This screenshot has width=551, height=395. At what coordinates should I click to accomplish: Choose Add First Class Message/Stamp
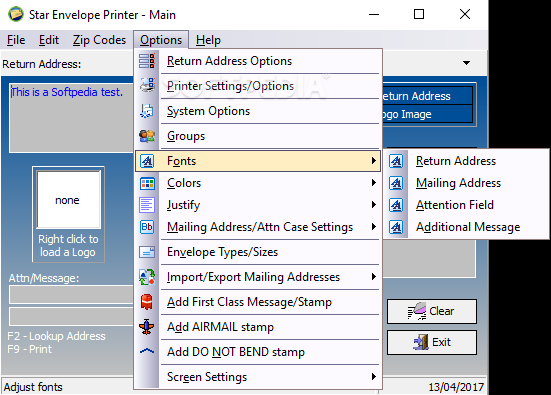258,302
